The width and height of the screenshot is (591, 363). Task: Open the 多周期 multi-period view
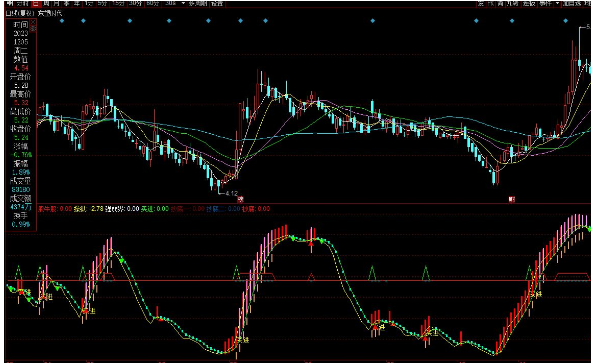pyautogui.click(x=198, y=3)
